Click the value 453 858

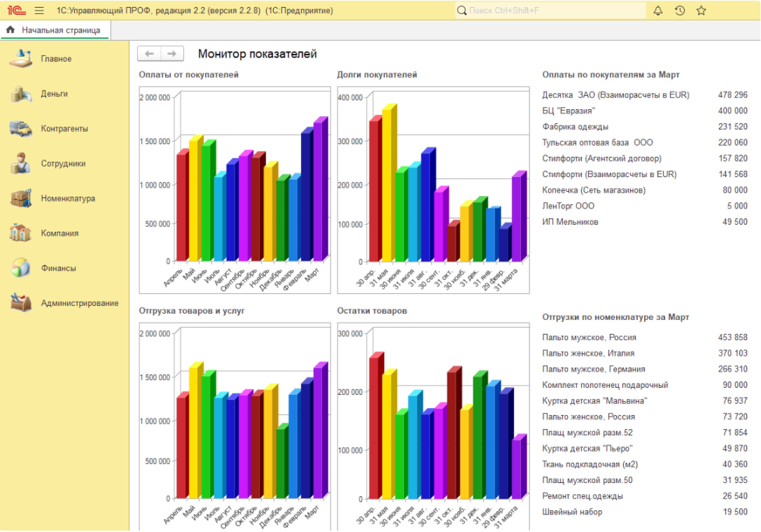[733, 337]
